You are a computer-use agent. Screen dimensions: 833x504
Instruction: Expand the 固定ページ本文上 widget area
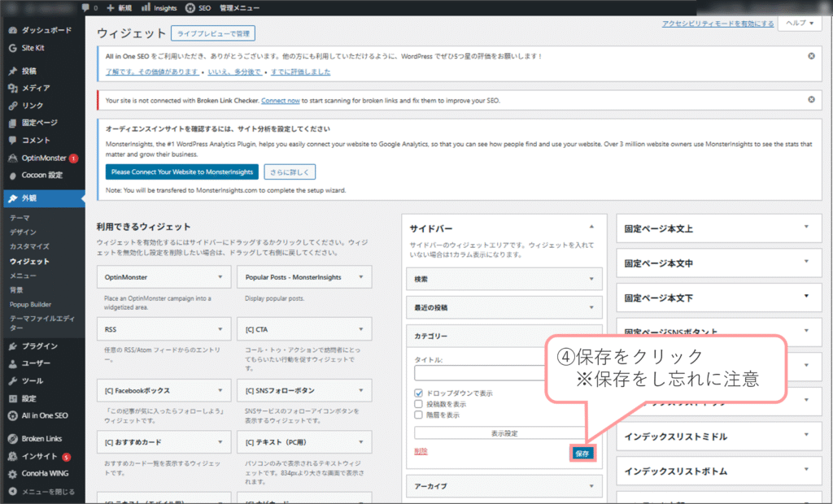[x=806, y=228]
